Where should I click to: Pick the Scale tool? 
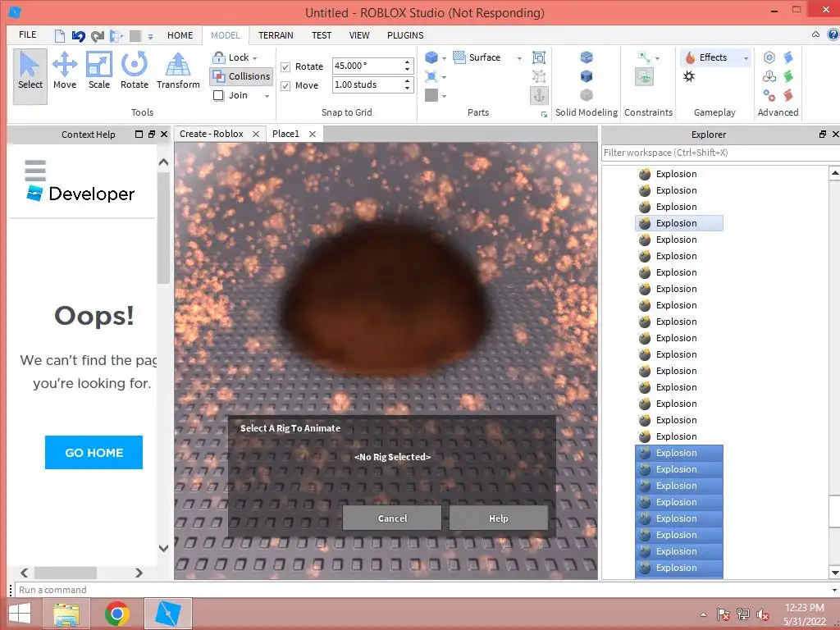click(x=99, y=71)
